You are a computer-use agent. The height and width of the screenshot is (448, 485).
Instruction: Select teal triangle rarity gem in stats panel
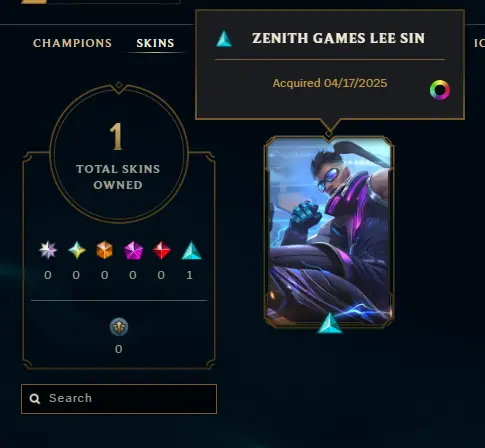point(191,250)
